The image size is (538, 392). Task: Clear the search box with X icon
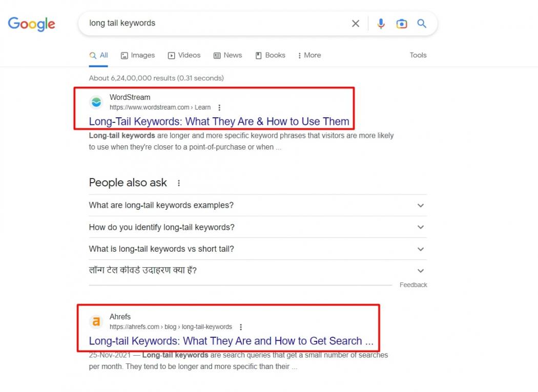[x=355, y=24]
